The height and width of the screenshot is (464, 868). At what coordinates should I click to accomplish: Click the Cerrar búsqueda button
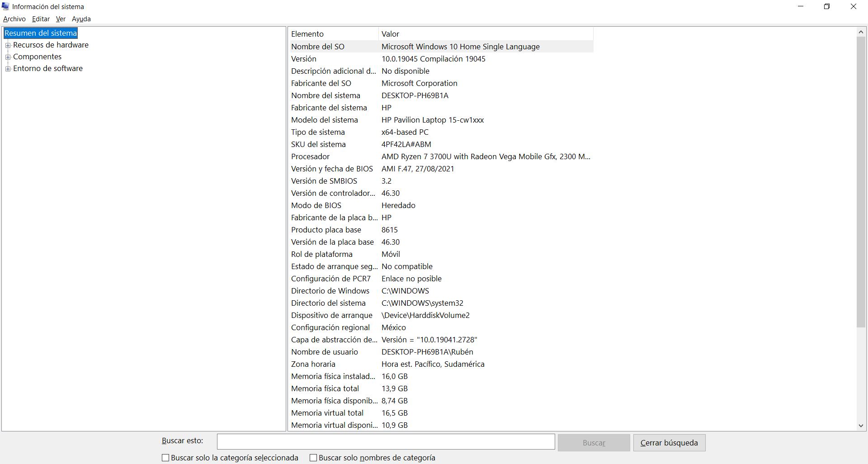[x=669, y=443]
